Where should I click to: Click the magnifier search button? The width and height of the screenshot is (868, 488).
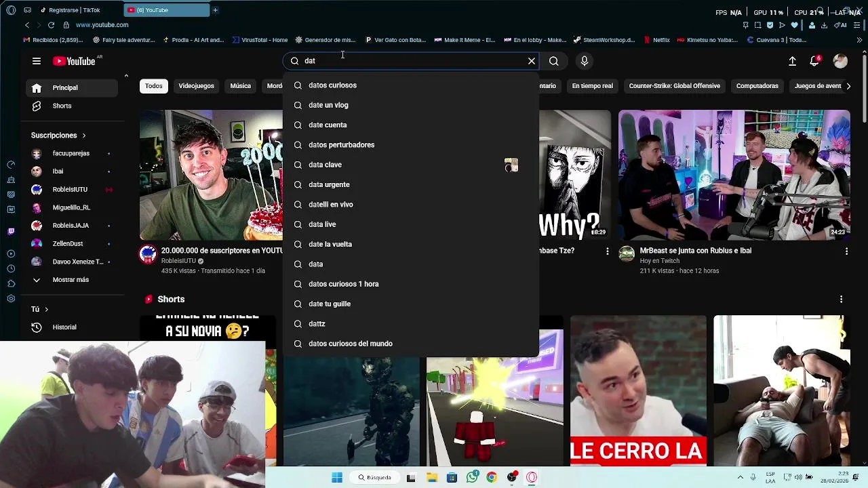(554, 61)
